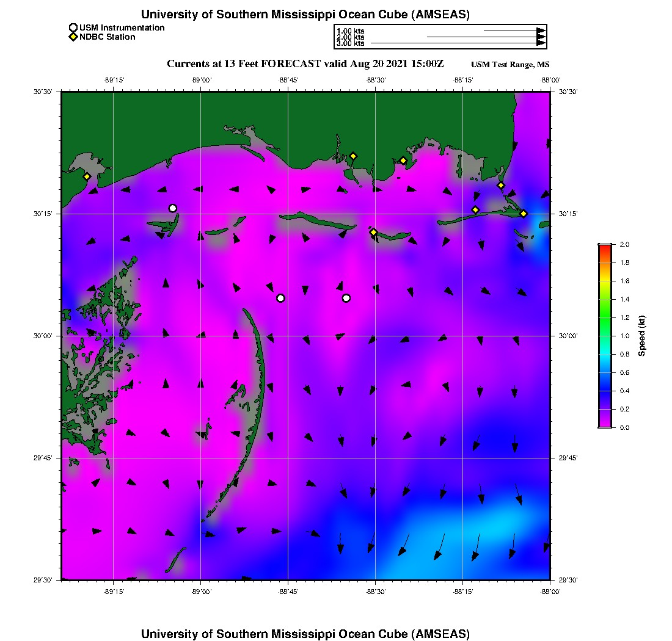Click the bottom Ocean Cube (AMSEAS) heading

click(305, 634)
